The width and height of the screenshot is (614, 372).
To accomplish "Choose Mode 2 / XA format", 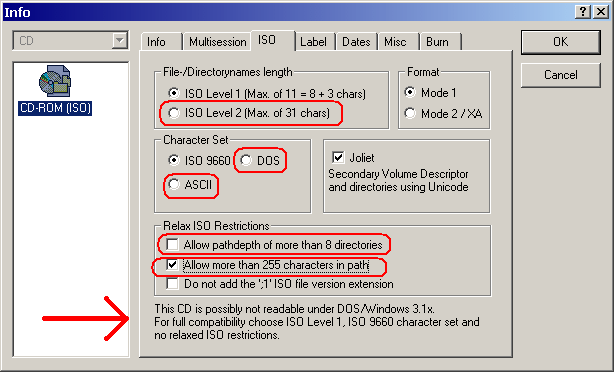I will [x=410, y=113].
